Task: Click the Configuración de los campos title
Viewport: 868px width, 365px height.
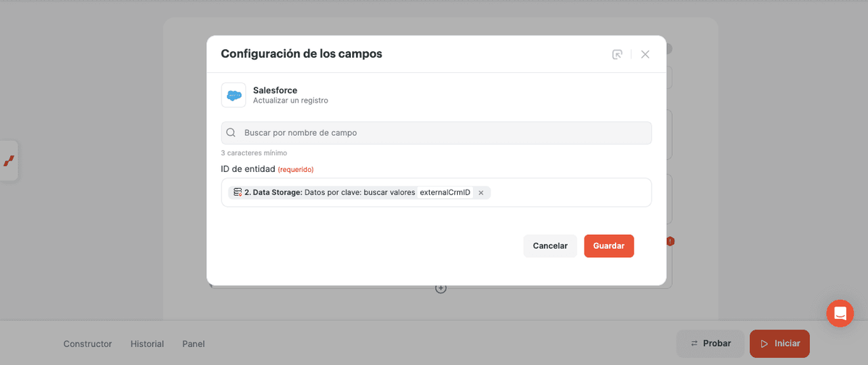Action: coord(302,53)
